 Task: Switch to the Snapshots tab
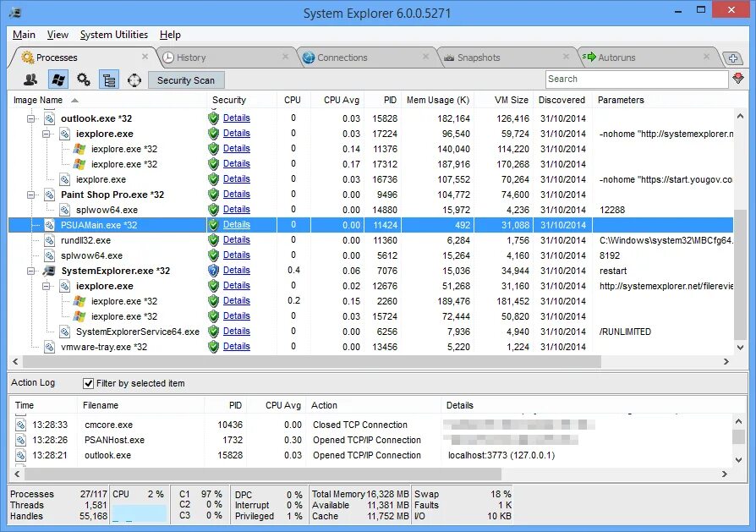(479, 58)
